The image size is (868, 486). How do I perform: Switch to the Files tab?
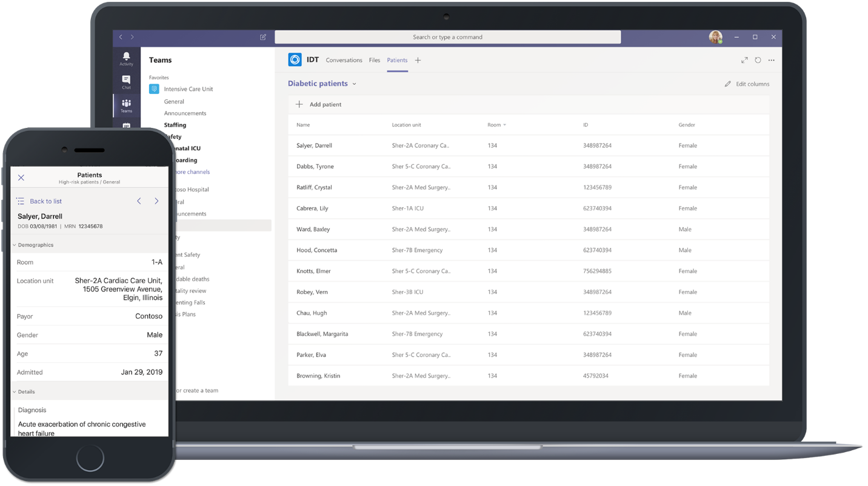click(375, 60)
